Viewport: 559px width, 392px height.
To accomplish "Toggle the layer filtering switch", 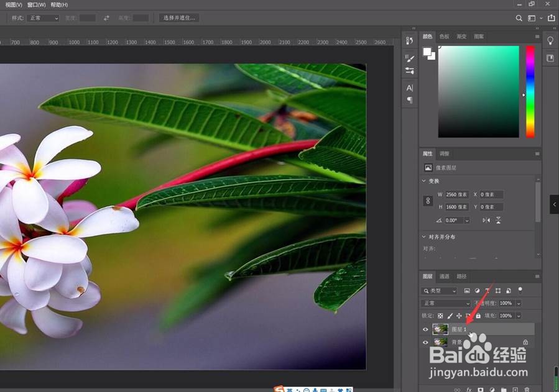I will [520, 290].
